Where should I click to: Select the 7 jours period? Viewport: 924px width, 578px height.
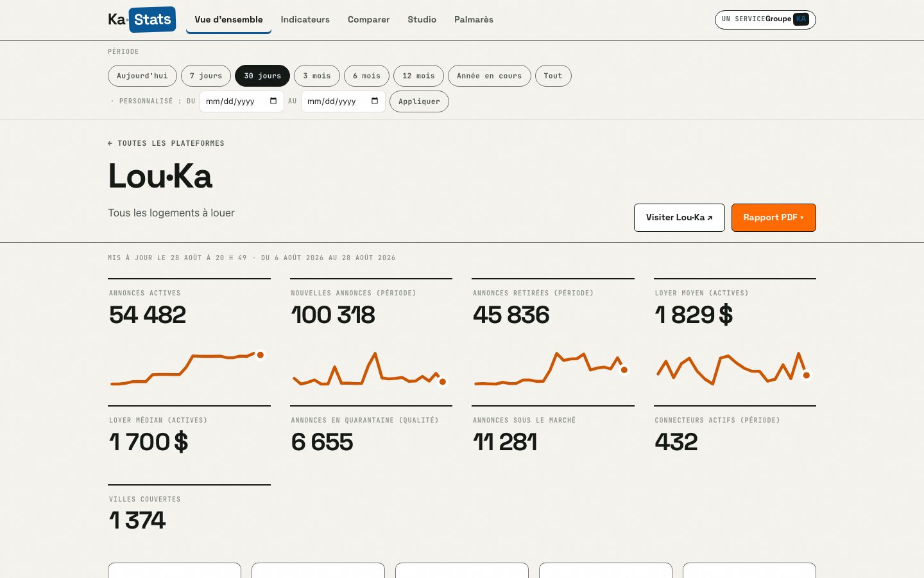tap(206, 76)
